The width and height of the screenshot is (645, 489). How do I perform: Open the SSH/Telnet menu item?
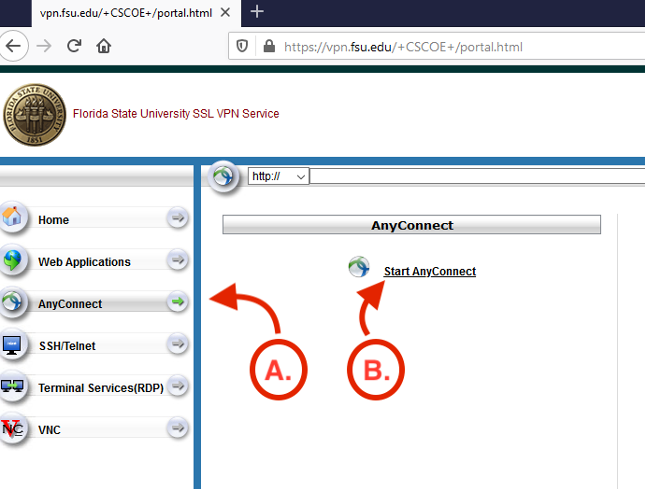click(67, 346)
